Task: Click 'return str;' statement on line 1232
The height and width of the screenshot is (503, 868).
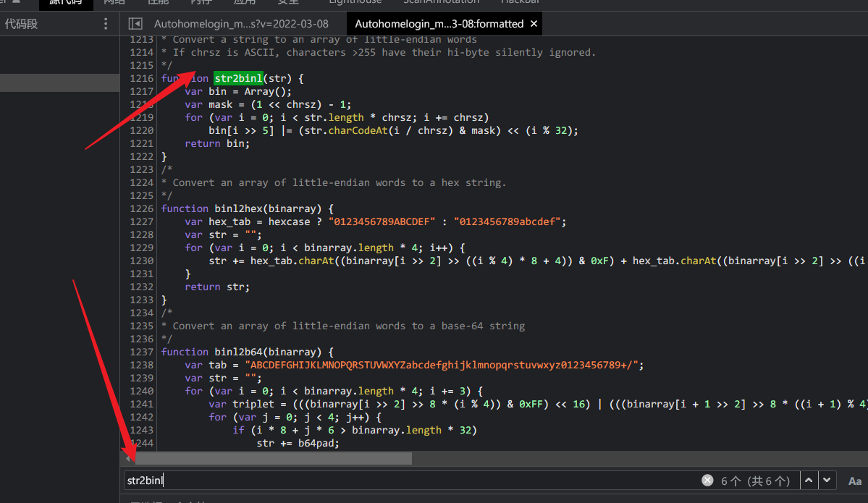Action: (x=217, y=287)
